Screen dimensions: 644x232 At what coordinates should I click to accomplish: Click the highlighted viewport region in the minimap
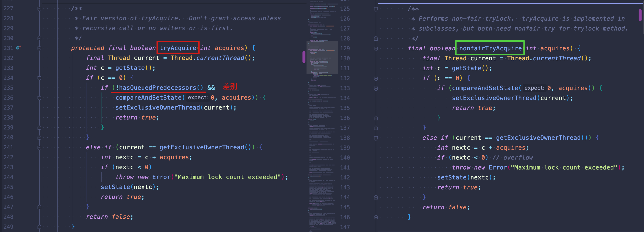tap(322, 57)
